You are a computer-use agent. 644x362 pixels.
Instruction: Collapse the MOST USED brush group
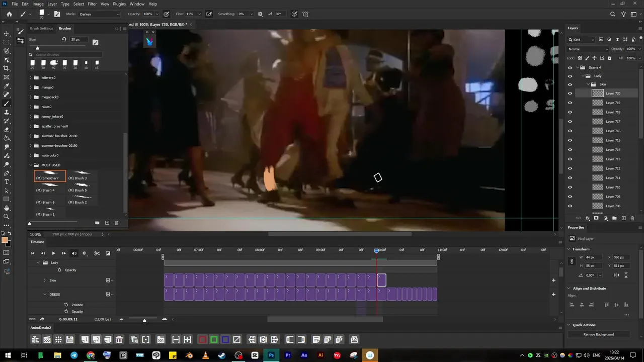[x=31, y=165]
